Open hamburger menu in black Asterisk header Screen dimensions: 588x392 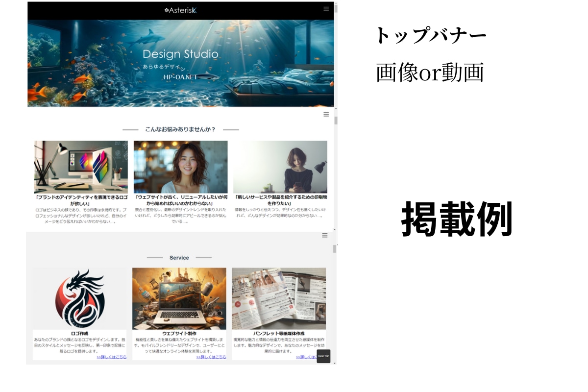pyautogui.click(x=326, y=9)
